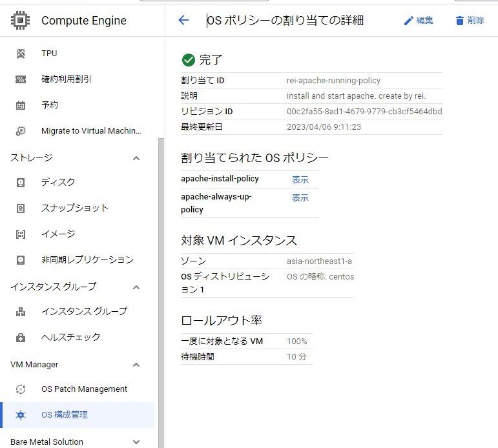Image resolution: width=498 pixels, height=448 pixels.
Task: Click the OS Patch Management icon
Action: click(21, 389)
